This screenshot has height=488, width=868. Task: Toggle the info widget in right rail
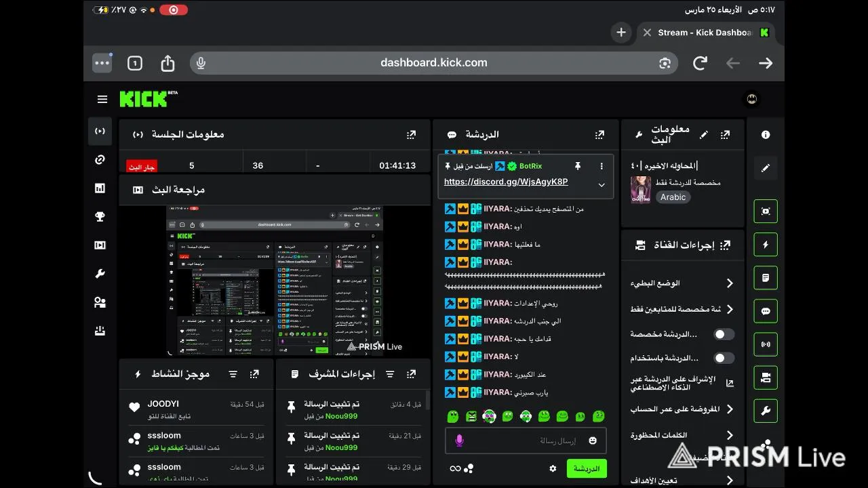coord(766,135)
